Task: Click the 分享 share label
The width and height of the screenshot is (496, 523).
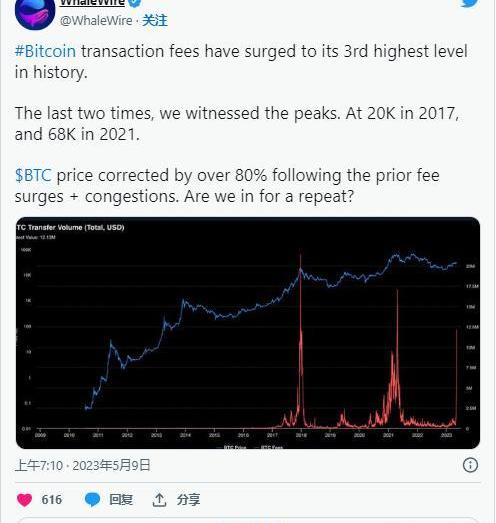Action: 188,500
